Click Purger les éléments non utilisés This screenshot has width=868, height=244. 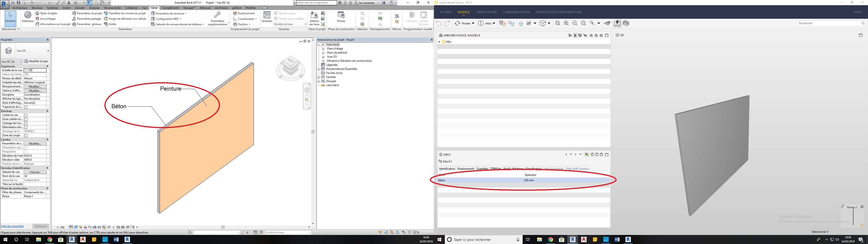coord(127,19)
